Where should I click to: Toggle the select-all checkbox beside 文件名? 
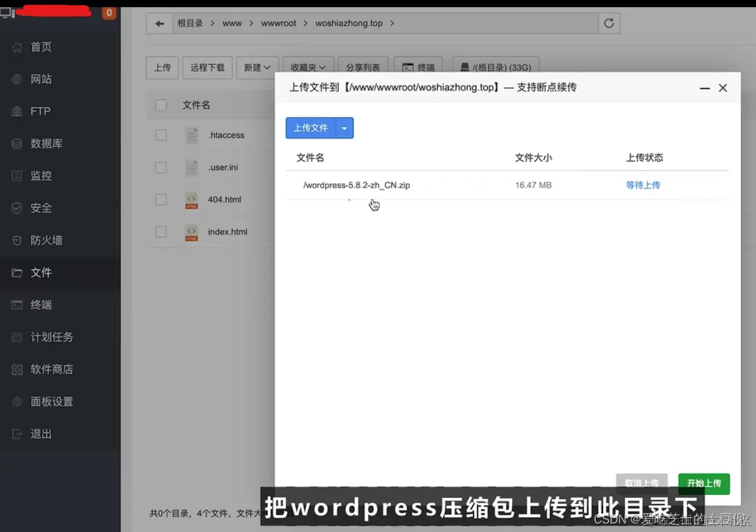tap(161, 105)
